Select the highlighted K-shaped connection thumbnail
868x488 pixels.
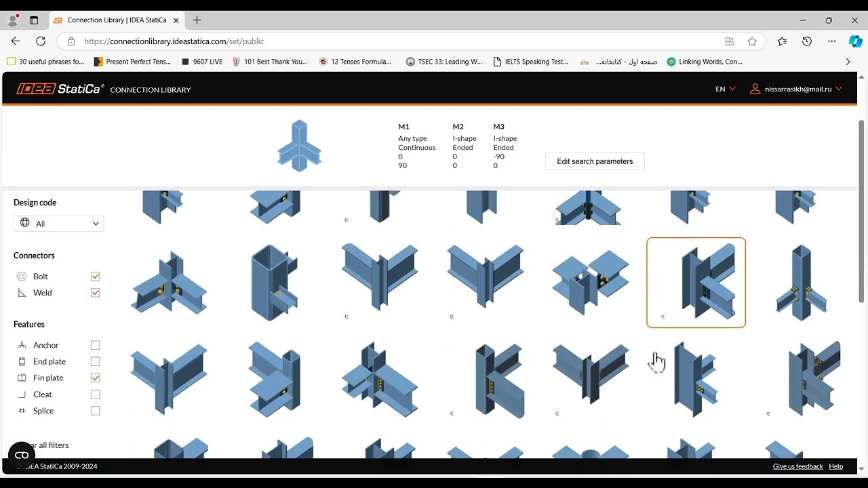696,283
